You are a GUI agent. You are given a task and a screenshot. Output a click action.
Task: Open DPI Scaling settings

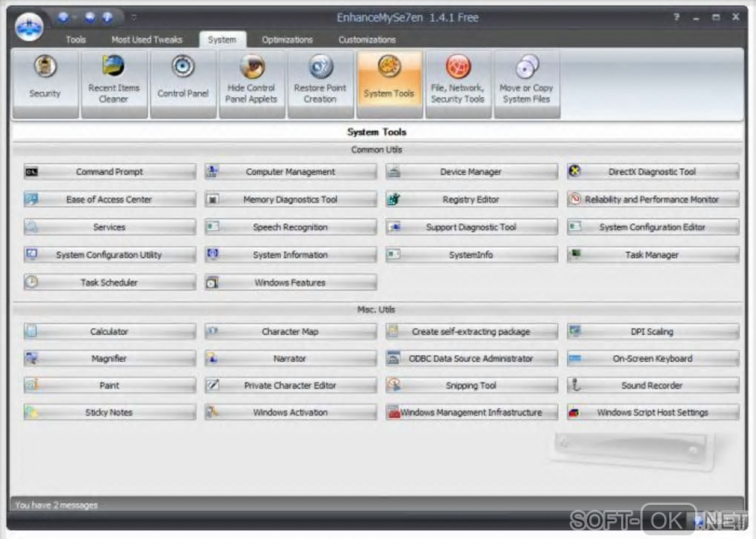tap(652, 331)
